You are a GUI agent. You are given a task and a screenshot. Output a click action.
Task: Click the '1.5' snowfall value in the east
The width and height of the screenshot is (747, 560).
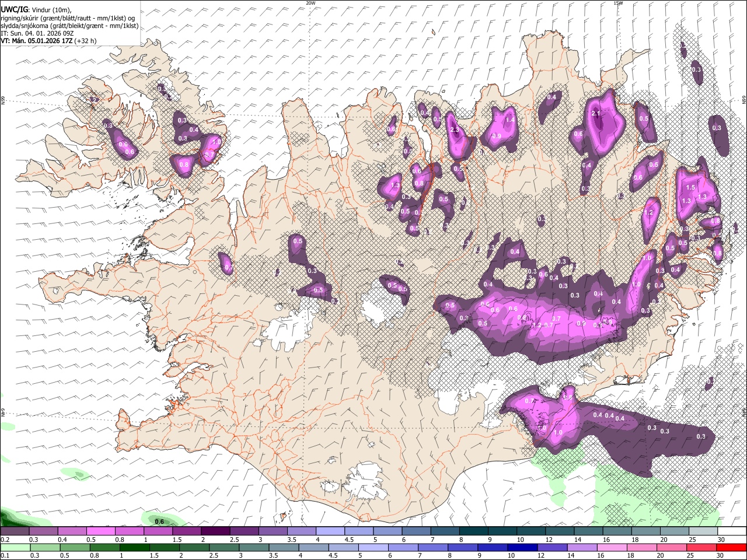[x=691, y=188]
